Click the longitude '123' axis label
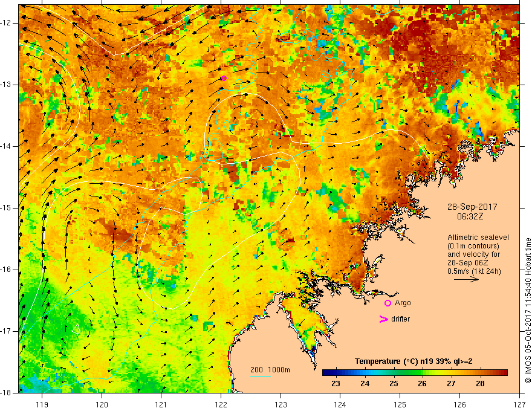532x411 pixels. [x=281, y=404]
